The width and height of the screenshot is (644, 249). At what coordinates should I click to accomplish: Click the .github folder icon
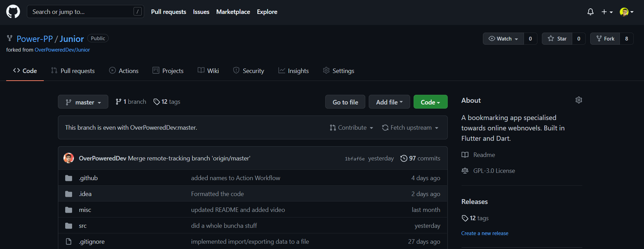pyautogui.click(x=69, y=178)
